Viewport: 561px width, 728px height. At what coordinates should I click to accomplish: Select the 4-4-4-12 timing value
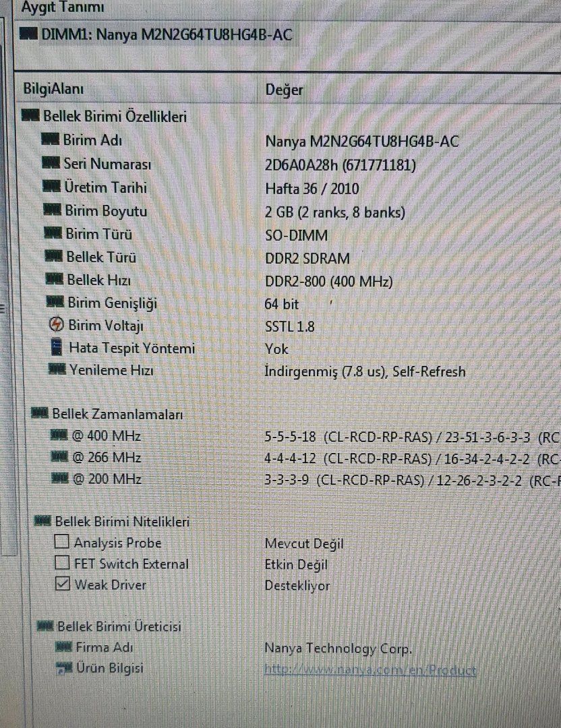(x=290, y=459)
